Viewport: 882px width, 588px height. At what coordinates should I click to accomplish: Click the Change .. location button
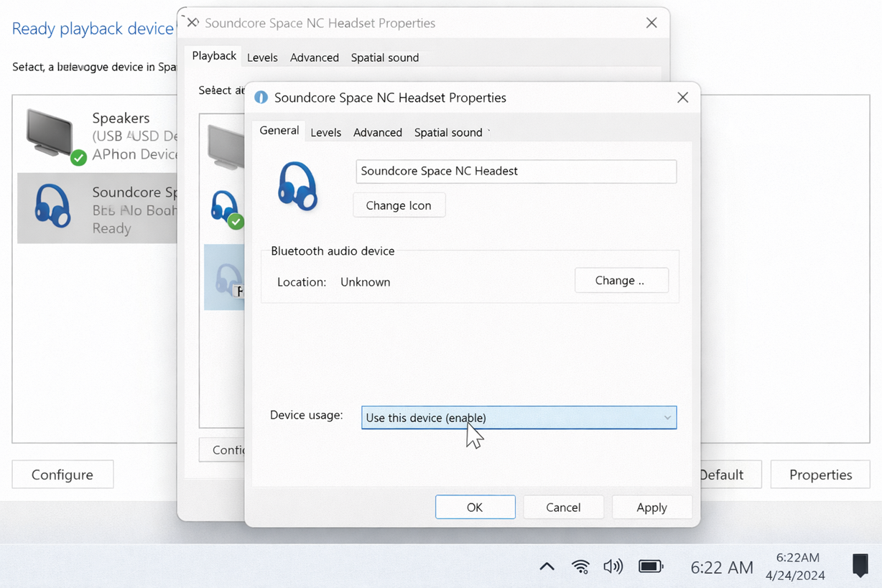coord(621,280)
